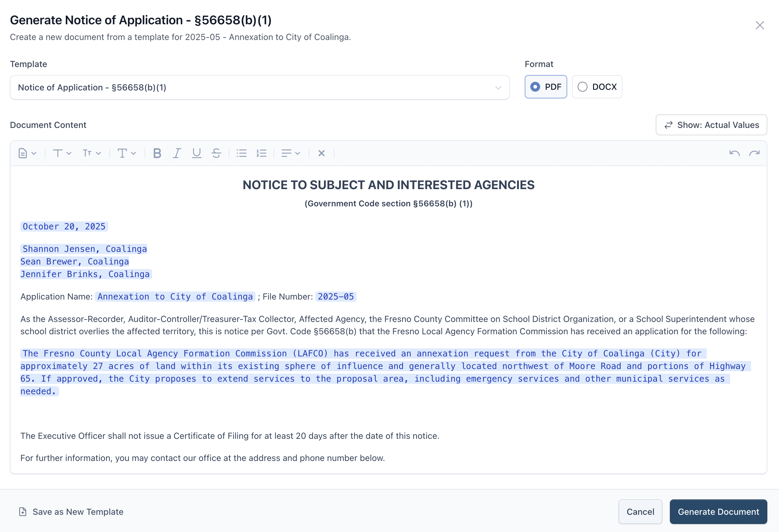Insert a bulleted list

[241, 153]
